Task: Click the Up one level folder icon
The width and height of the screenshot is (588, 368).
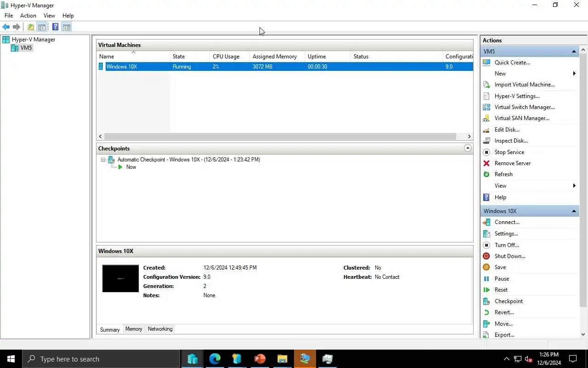Action: (31, 27)
